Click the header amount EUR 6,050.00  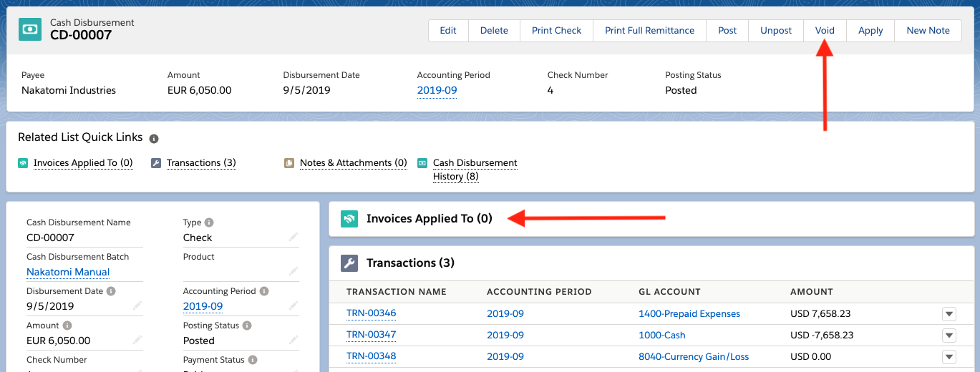pyautogui.click(x=200, y=91)
